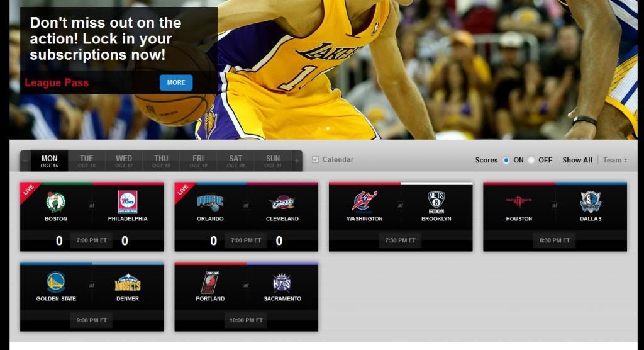This screenshot has height=350, width=644.
Task: Select the FRI OCT 19 tab
Action: pos(198,161)
